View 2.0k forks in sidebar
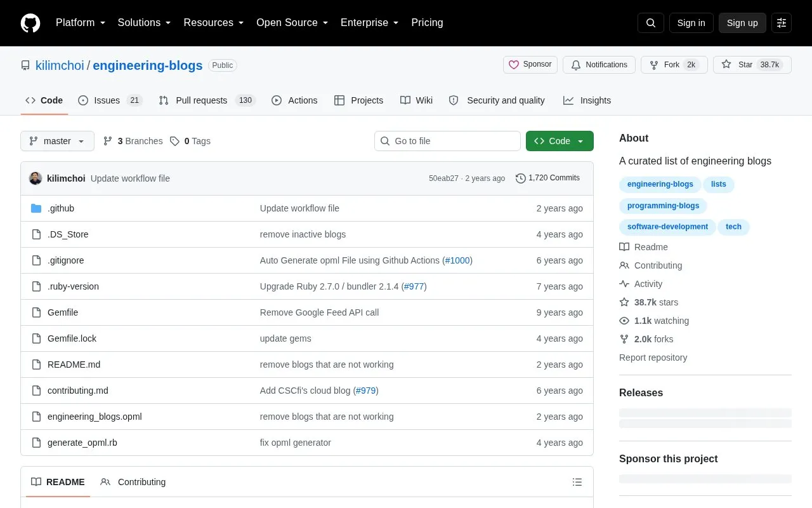812x508 pixels. [646, 339]
